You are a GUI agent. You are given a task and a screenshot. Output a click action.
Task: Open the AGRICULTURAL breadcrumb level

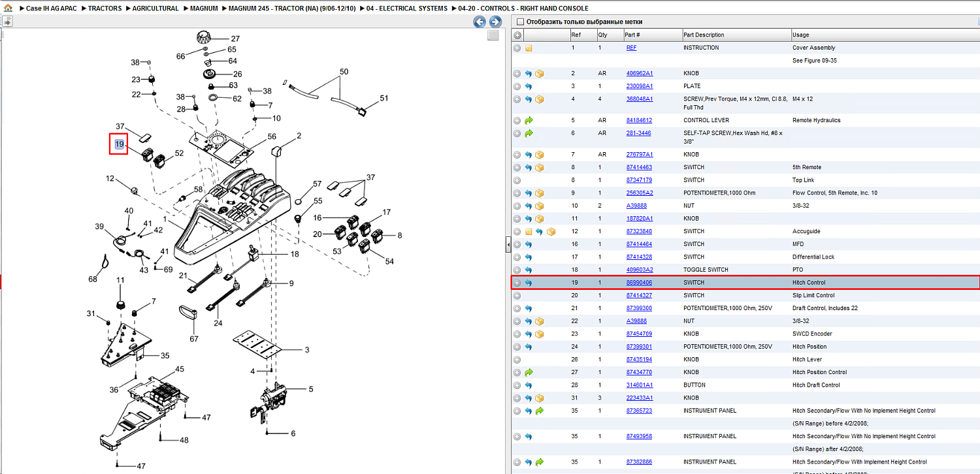[x=155, y=8]
